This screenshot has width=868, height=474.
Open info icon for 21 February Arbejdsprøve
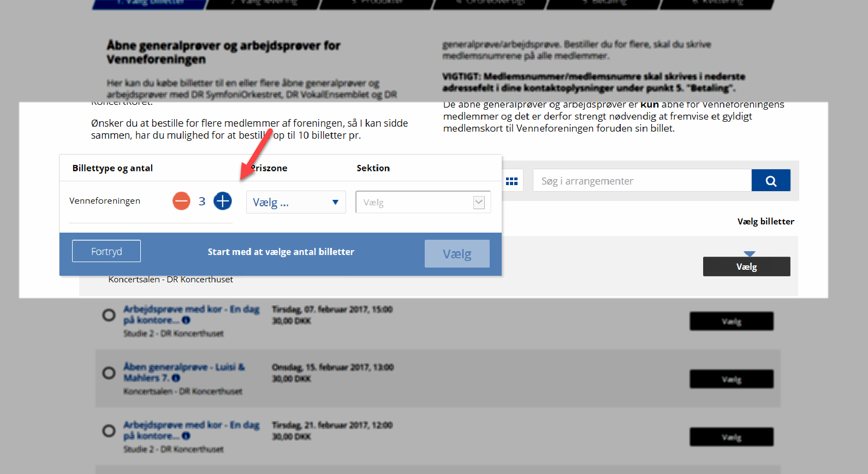(x=186, y=436)
